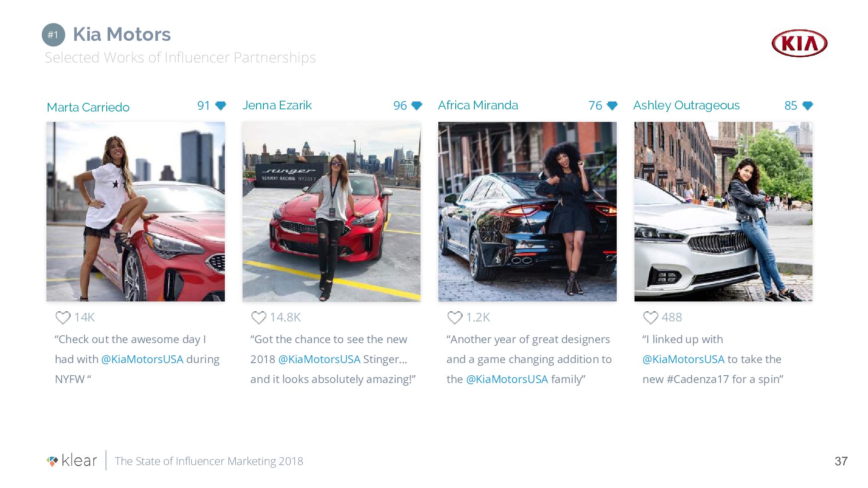
Task: Click the Kia logo in the corner
Action: [x=799, y=43]
